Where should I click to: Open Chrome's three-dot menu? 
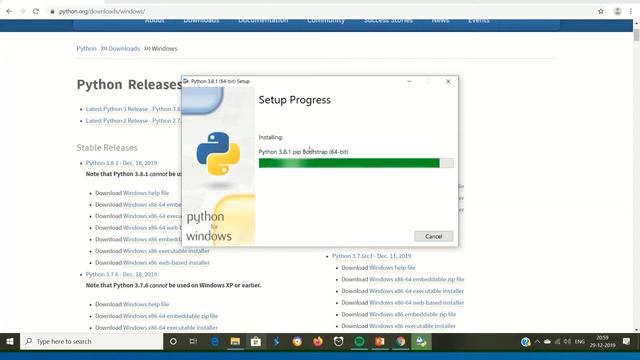coord(631,11)
